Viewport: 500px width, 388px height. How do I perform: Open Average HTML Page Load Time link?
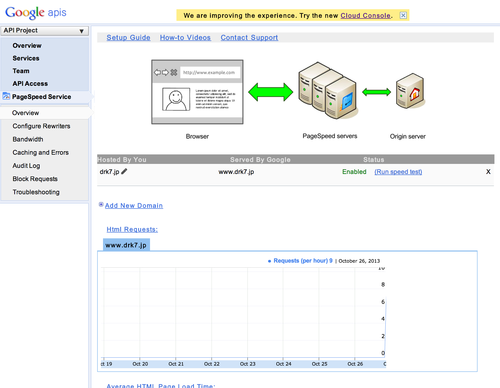click(x=161, y=386)
